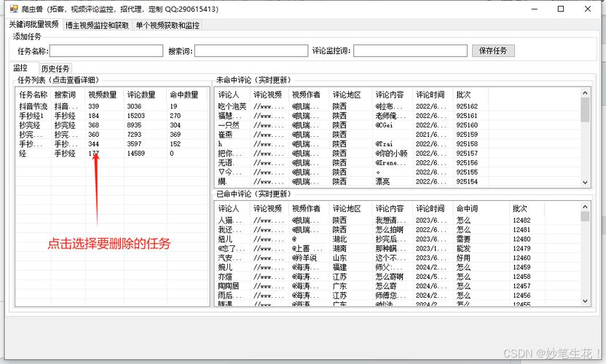Click down arrow of 已命中评论 scrollbar
Screen dimensions: 606x364
[585, 301]
